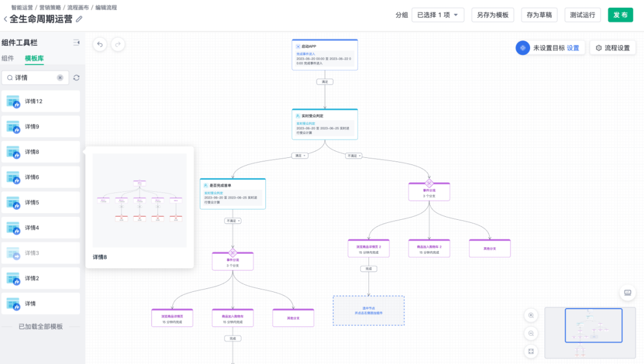Click the 完成 label under 浏览商品详情页 2
Screen dimensions: 644x364
click(x=369, y=269)
